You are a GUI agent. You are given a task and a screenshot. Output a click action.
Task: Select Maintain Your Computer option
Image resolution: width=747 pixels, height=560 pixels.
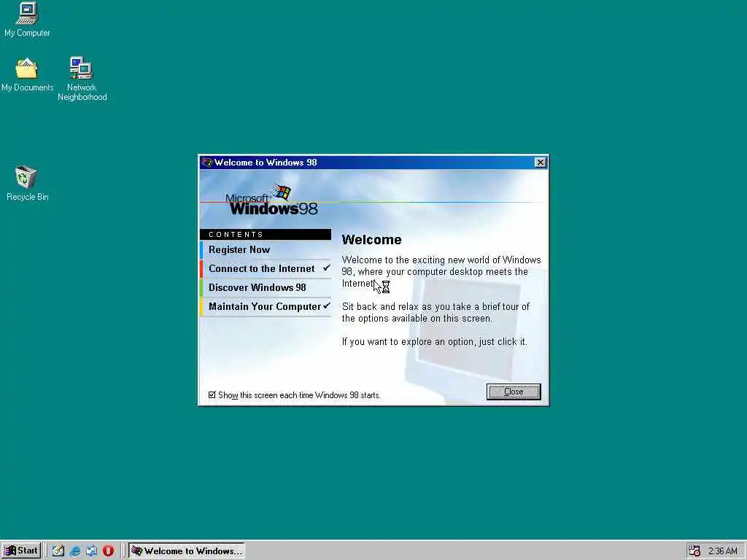266,307
